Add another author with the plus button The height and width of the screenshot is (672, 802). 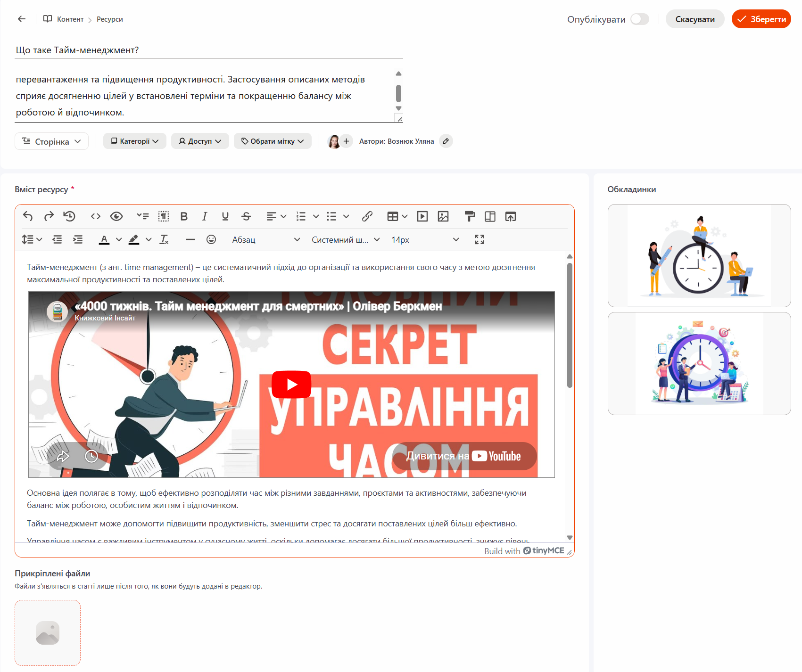point(346,141)
